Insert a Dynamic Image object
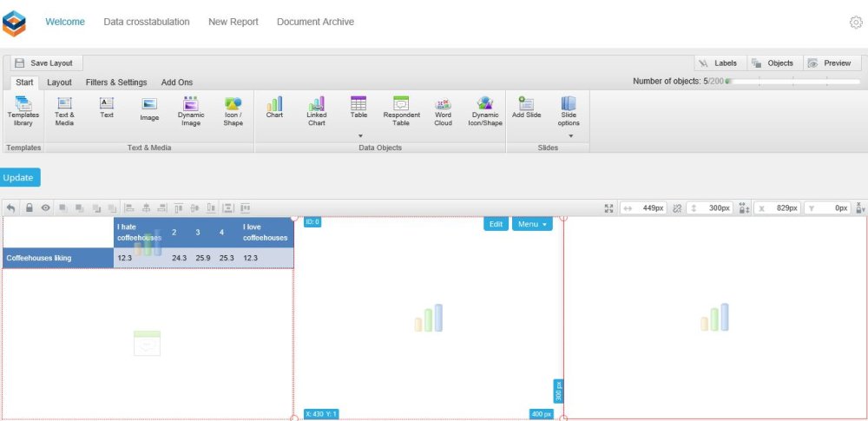Viewport: 868px width, 421px height. coord(191,111)
